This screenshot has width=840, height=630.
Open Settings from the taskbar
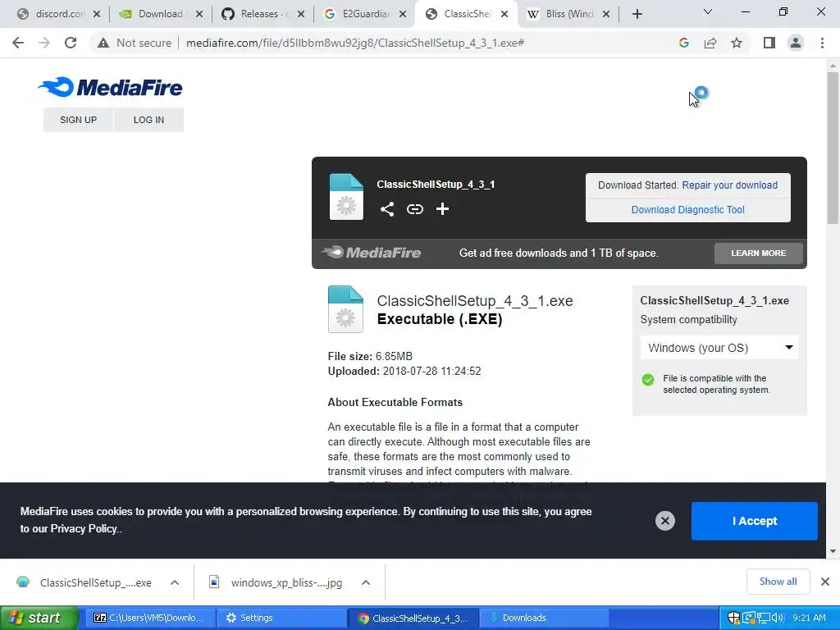point(281,618)
